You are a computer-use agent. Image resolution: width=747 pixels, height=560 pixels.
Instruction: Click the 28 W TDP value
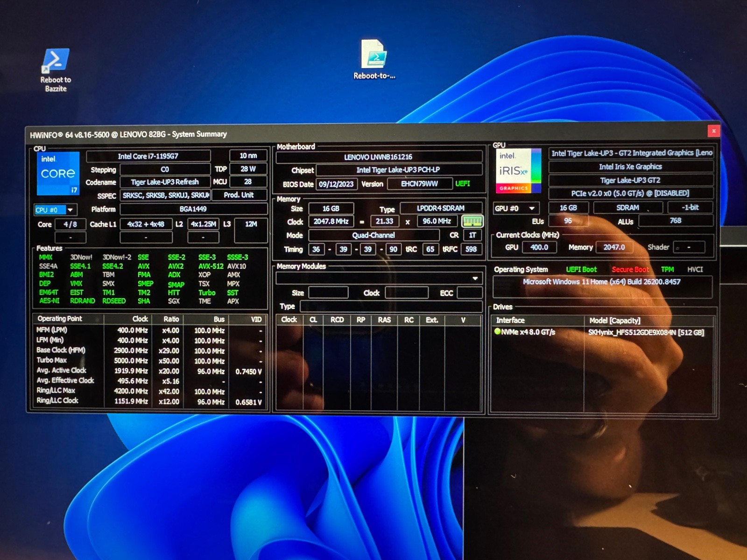click(x=248, y=169)
